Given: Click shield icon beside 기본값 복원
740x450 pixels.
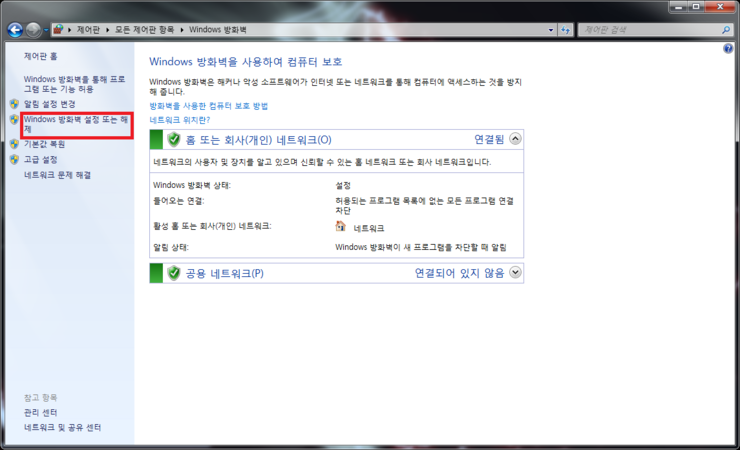Looking at the screenshot, I should coord(14,144).
